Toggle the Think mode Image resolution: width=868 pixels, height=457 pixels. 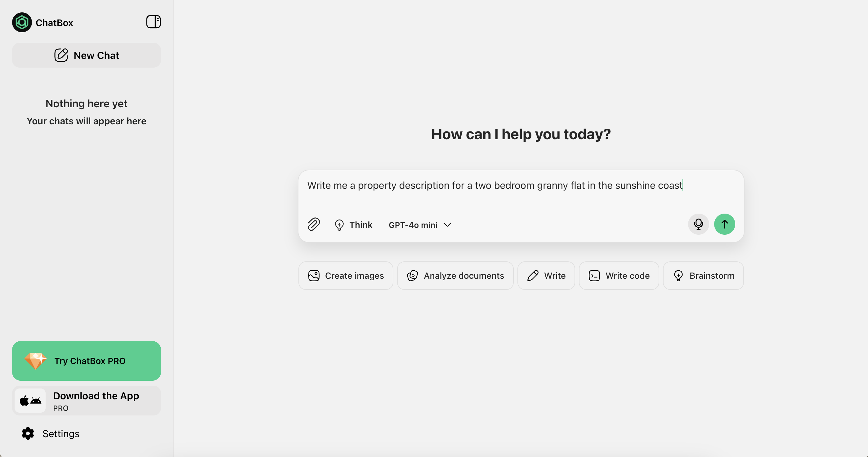click(353, 225)
